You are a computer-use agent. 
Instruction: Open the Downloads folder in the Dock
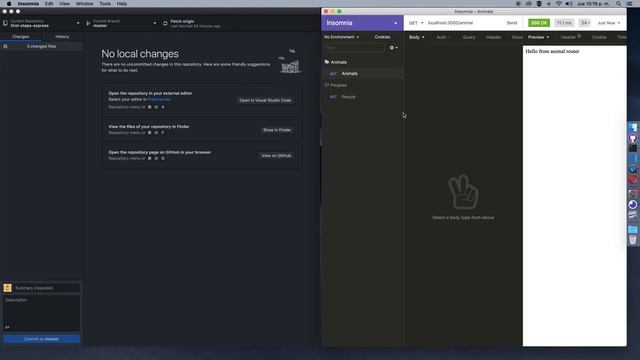(x=633, y=229)
